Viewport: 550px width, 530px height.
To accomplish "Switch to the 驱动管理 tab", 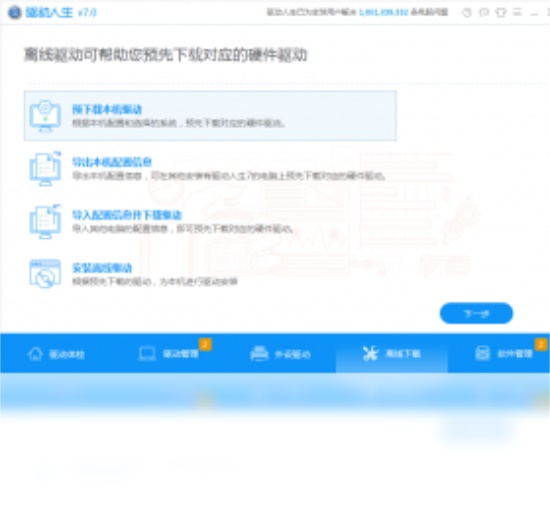I will click(168, 354).
